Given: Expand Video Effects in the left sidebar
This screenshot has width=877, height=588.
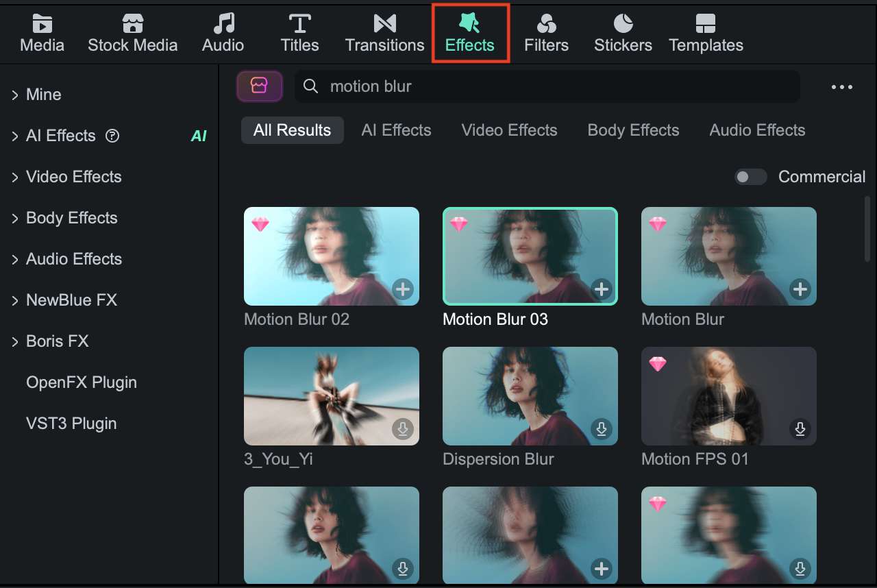Looking at the screenshot, I should point(14,177).
